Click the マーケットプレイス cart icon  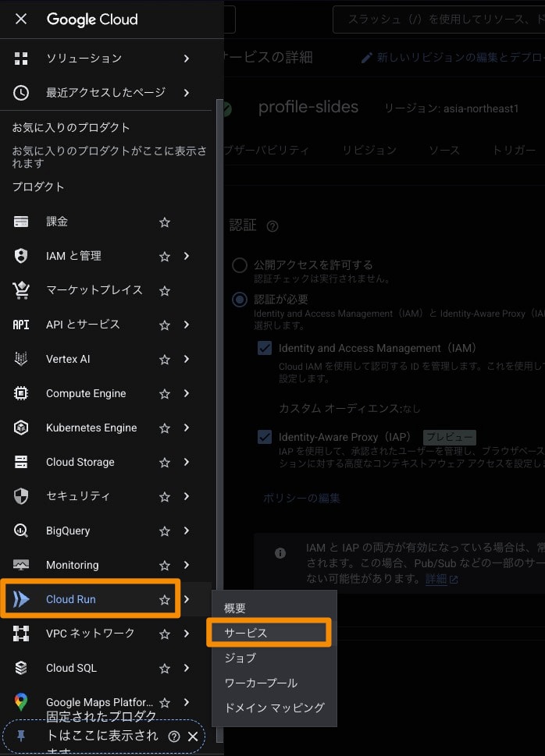21,290
